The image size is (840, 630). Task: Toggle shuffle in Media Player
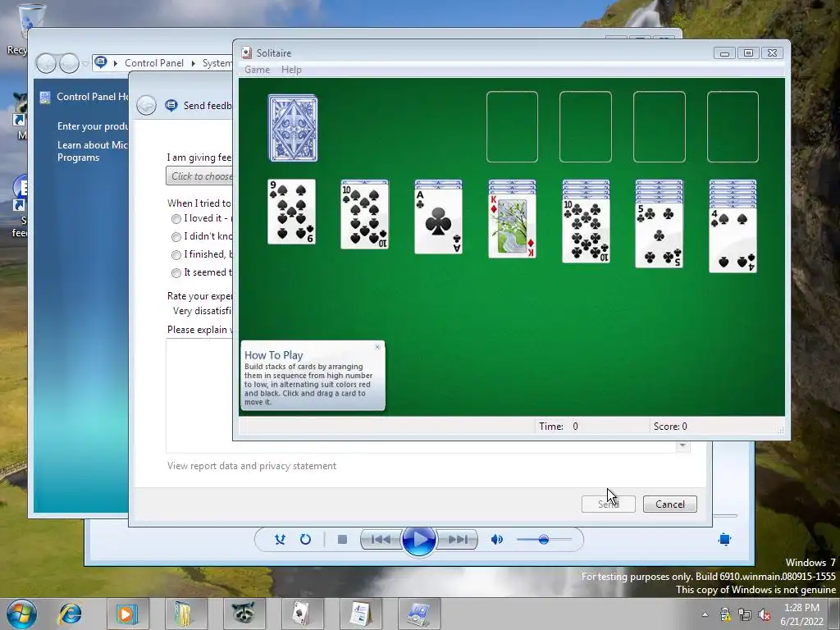pyautogui.click(x=280, y=540)
